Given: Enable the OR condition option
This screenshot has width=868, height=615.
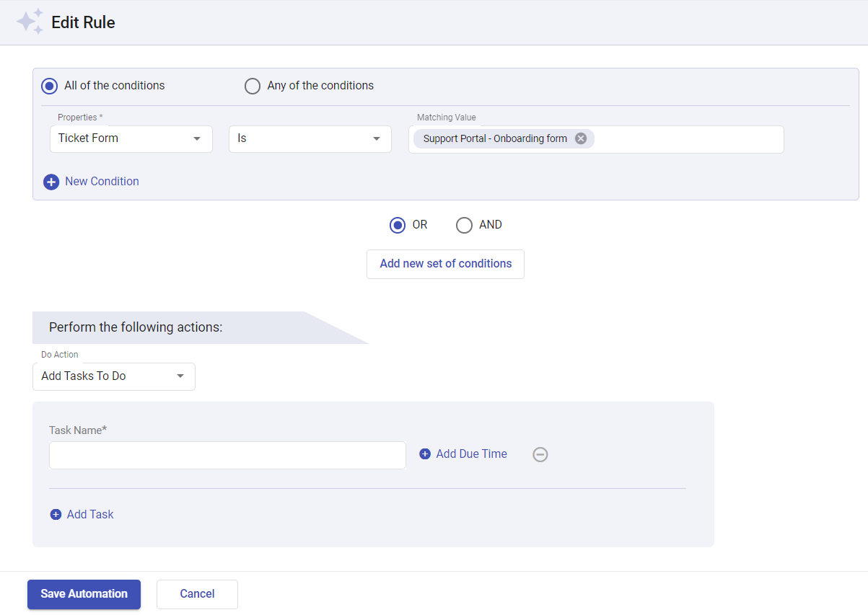Looking at the screenshot, I should click(398, 225).
